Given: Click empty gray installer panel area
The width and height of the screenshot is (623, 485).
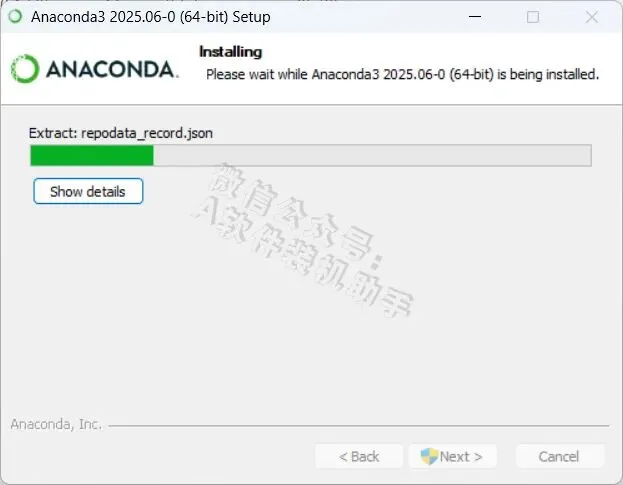Looking at the screenshot, I should pyautogui.click(x=310, y=357).
